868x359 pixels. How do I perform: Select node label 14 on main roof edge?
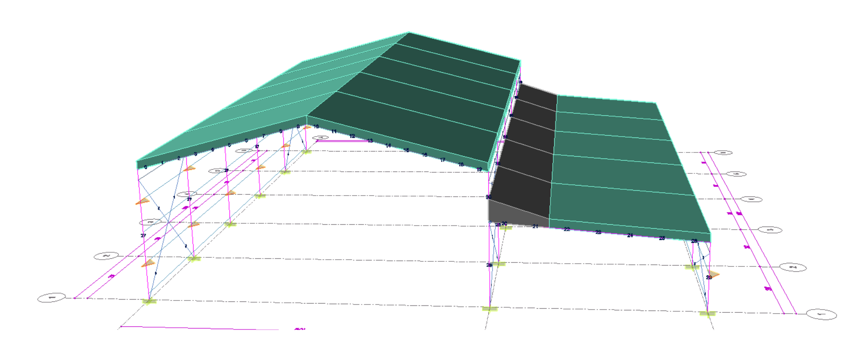point(388,146)
